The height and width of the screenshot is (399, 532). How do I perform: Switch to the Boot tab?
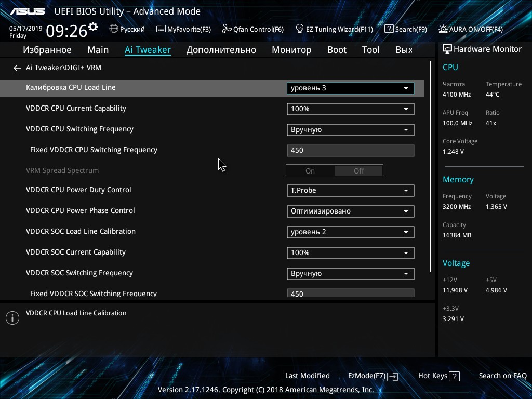coord(337,50)
